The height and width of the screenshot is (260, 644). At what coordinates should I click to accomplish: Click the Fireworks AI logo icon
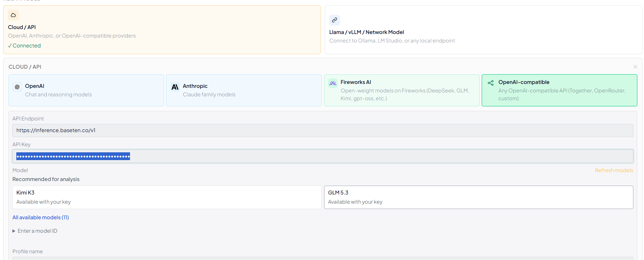coord(333,83)
